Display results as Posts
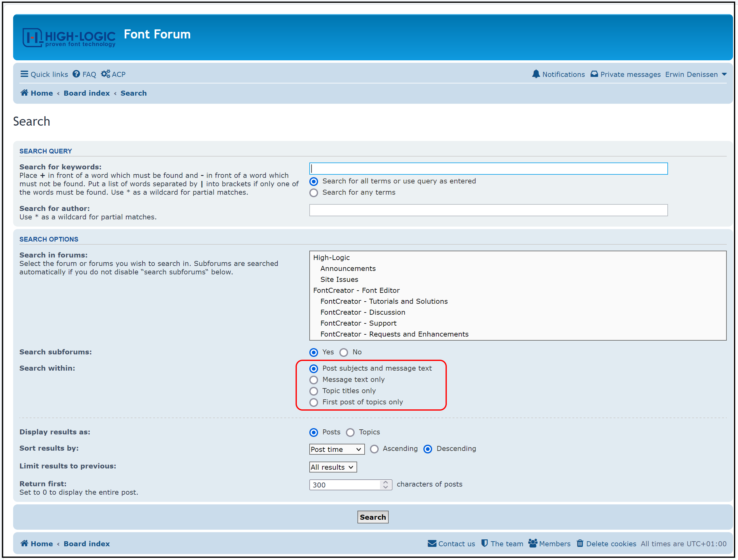The image size is (738, 560). click(x=314, y=432)
